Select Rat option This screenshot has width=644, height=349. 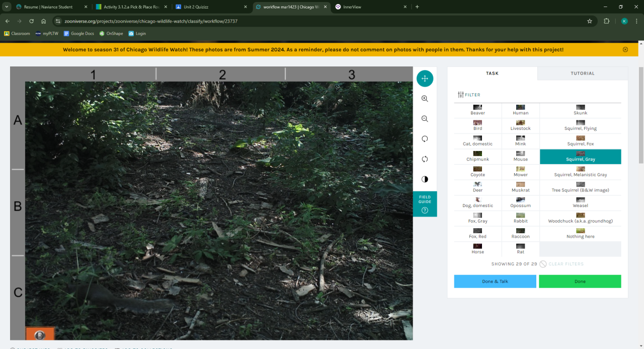click(x=520, y=249)
